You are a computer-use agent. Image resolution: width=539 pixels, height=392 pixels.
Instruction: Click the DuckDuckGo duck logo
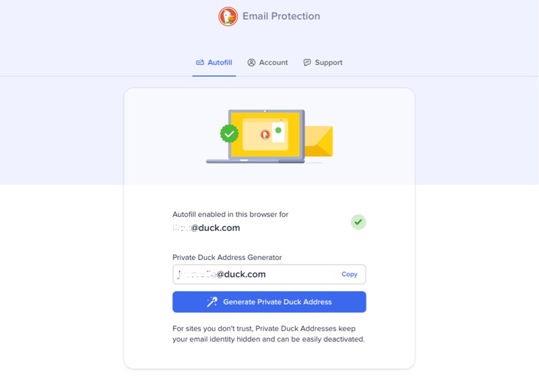(228, 16)
